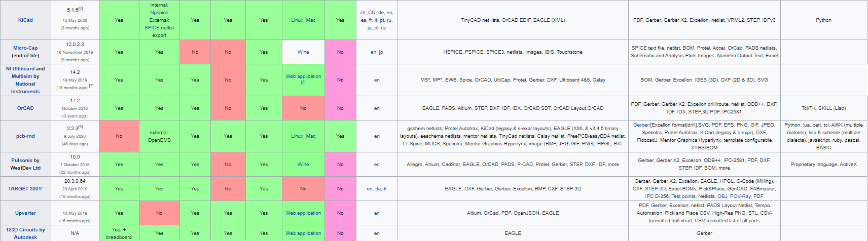Click Web application link in 123D Circuits row

[303, 233]
